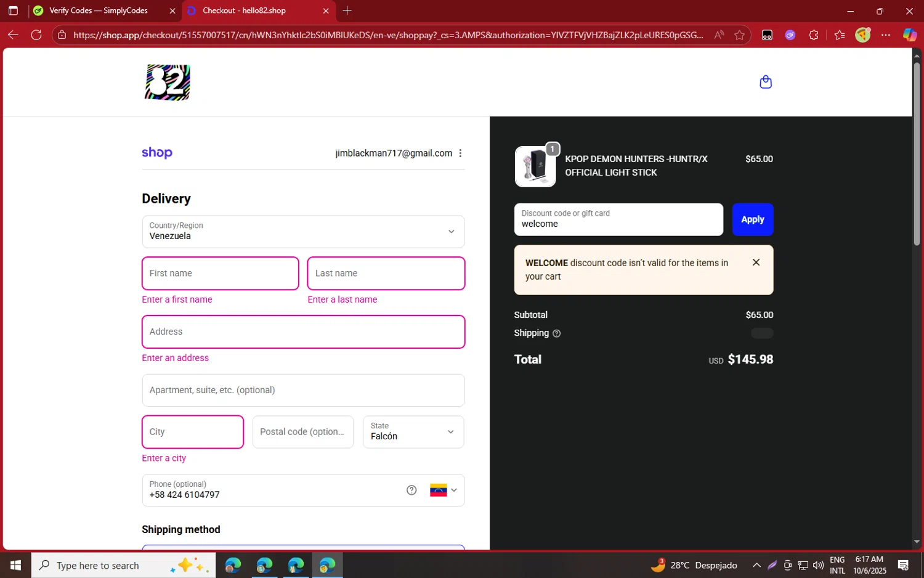The width and height of the screenshot is (924, 578).
Task: Open a new browser tab
Action: coord(347,10)
